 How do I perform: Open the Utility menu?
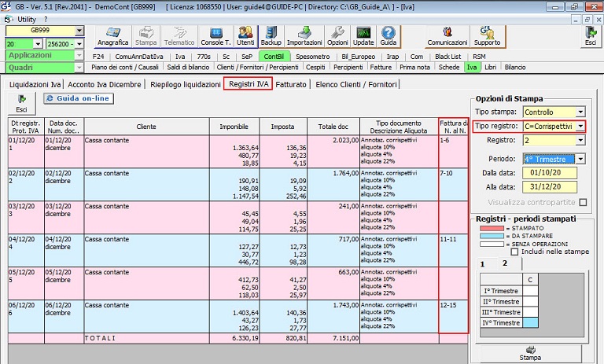(x=27, y=19)
